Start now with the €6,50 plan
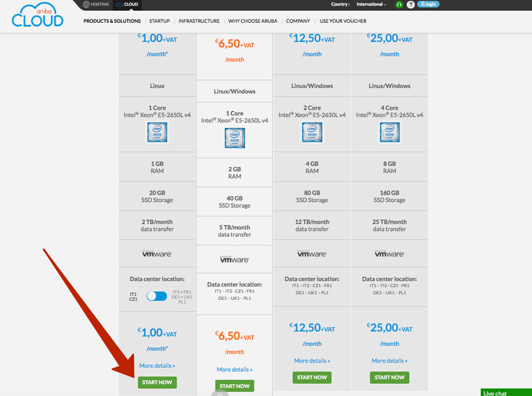Image resolution: width=532 pixels, height=396 pixels. tap(234, 386)
